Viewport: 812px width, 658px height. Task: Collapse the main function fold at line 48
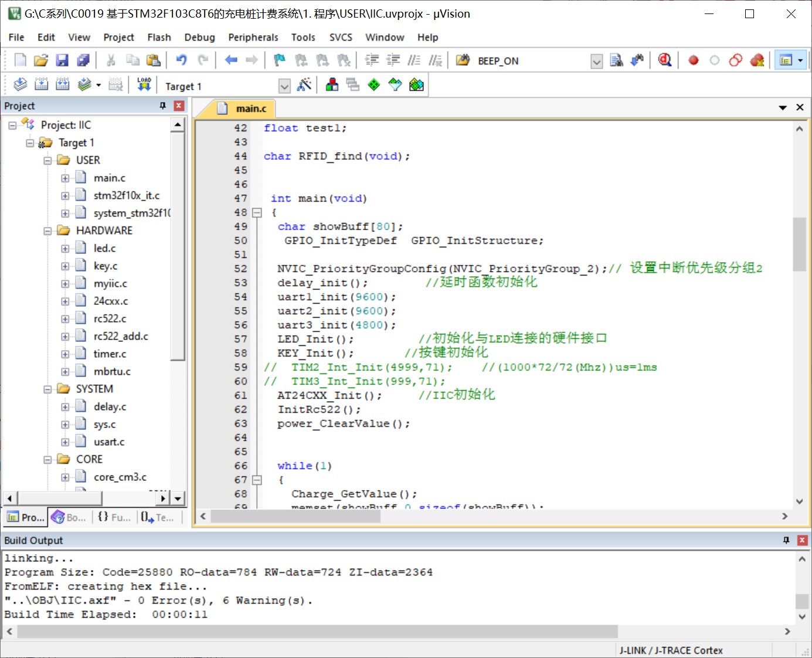(257, 213)
